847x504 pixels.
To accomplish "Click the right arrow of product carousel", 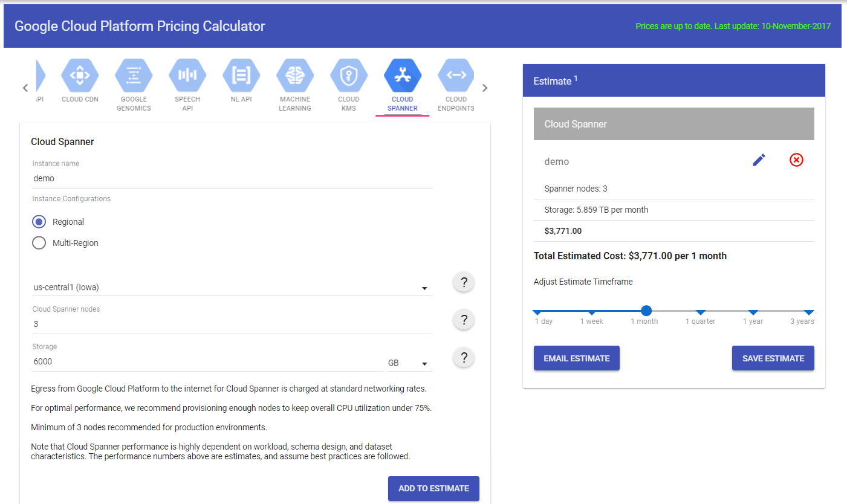I will pyautogui.click(x=485, y=88).
